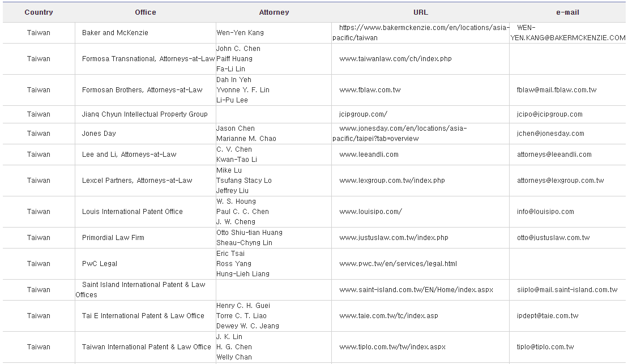This screenshot has width=628, height=364.
Task: Click attorney Kwan-Tao Li
Action: click(x=237, y=160)
